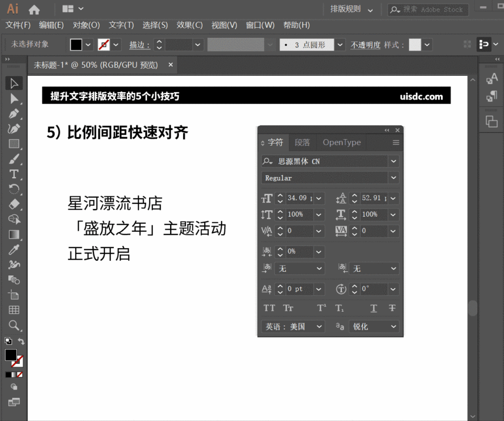Enable underline formatting

[374, 308]
